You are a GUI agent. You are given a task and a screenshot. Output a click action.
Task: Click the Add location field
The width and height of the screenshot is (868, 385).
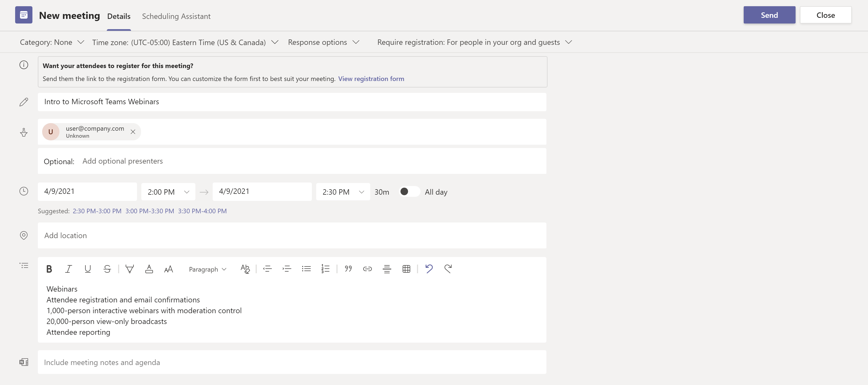coord(292,236)
